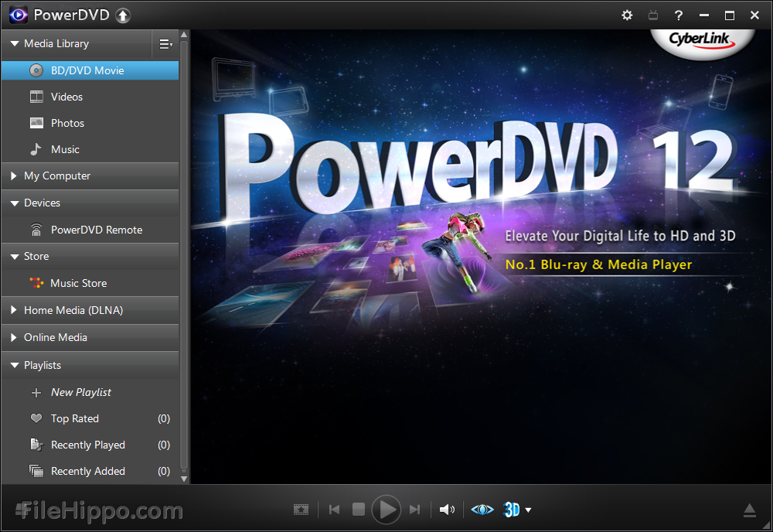Collapse the Devices section

(15, 203)
